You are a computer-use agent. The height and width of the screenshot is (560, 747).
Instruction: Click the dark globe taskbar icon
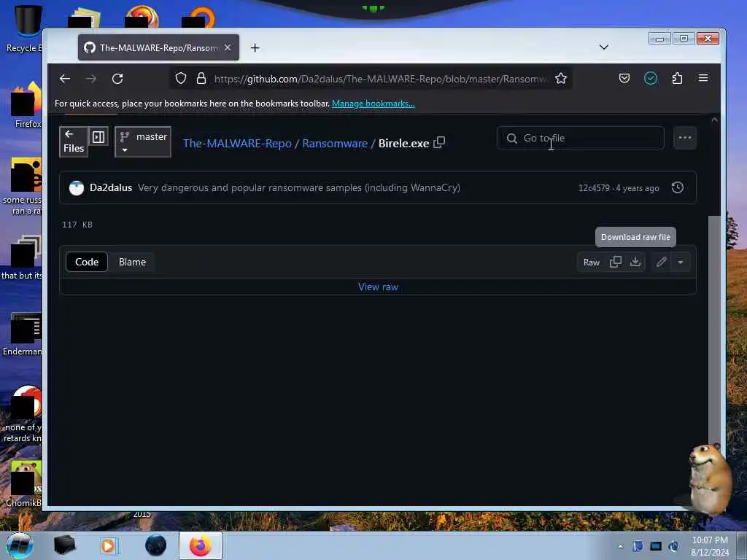click(156, 545)
